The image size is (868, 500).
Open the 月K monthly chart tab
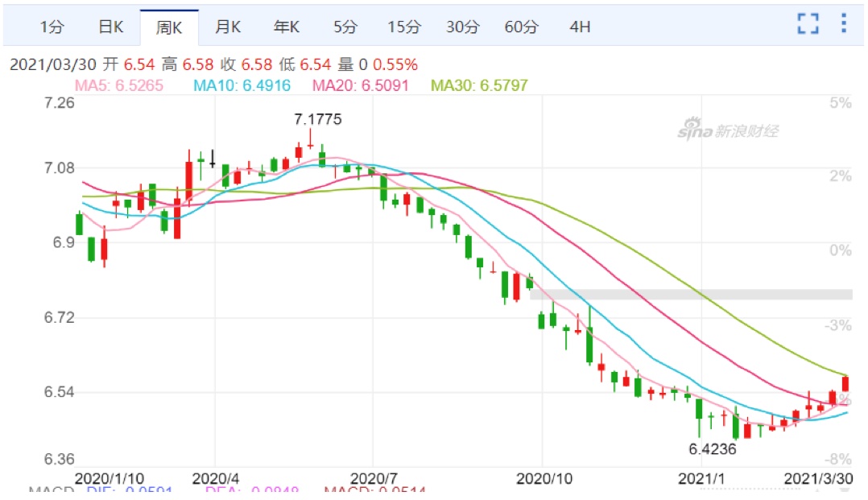228,27
